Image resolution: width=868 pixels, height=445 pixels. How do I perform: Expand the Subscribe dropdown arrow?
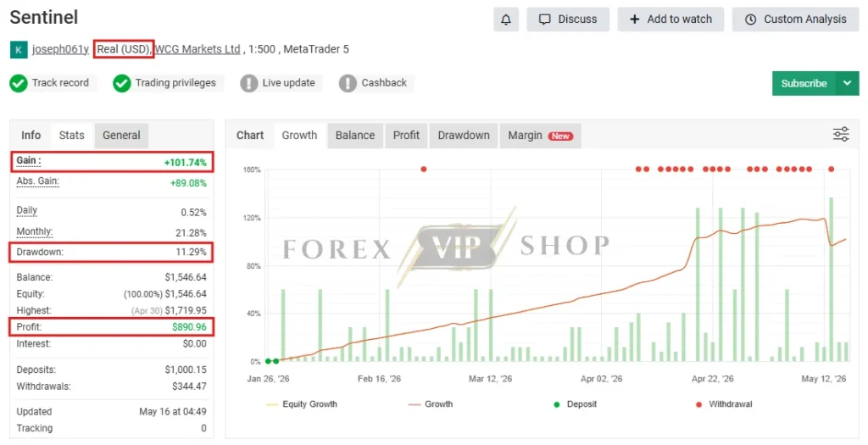[848, 83]
